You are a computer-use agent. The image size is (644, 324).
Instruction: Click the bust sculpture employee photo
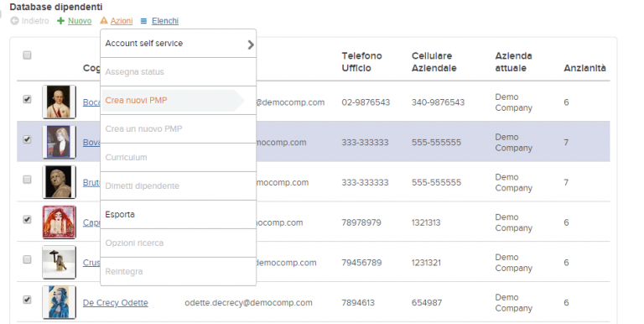coord(60,182)
